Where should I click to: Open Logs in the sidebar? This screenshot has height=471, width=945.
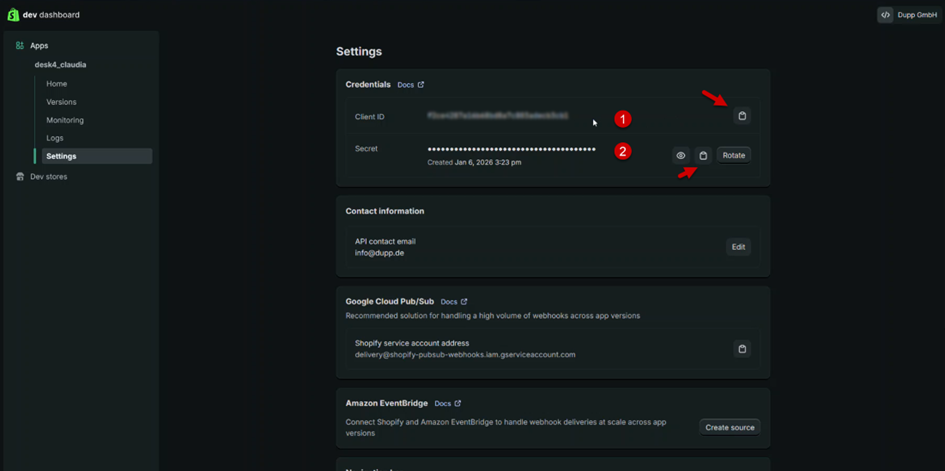click(x=55, y=138)
